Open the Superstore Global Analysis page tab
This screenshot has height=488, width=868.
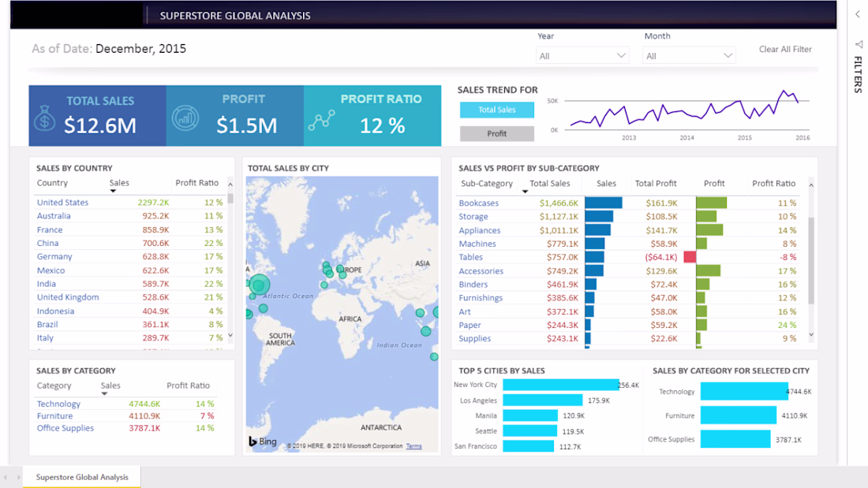click(x=82, y=477)
